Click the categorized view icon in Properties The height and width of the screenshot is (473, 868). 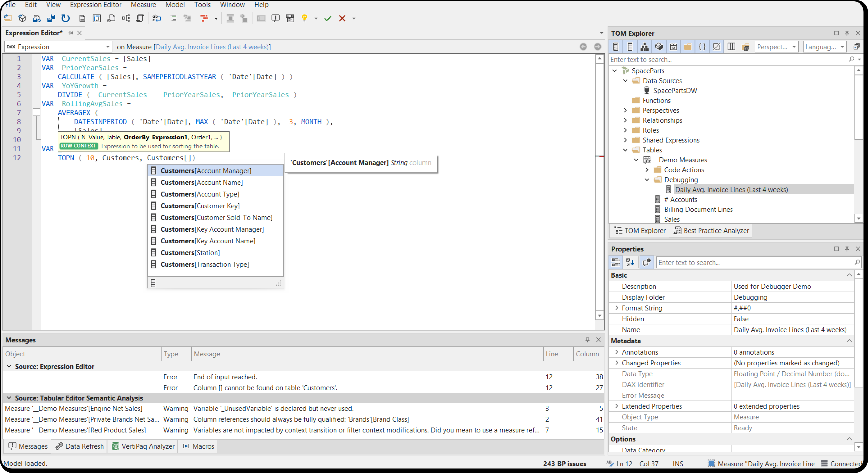coord(616,262)
